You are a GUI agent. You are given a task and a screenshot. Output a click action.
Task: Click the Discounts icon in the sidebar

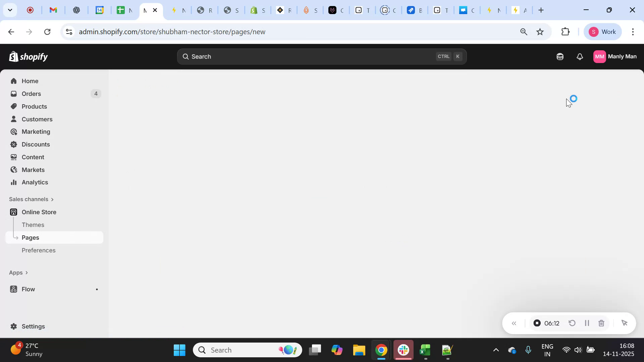coord(14,144)
